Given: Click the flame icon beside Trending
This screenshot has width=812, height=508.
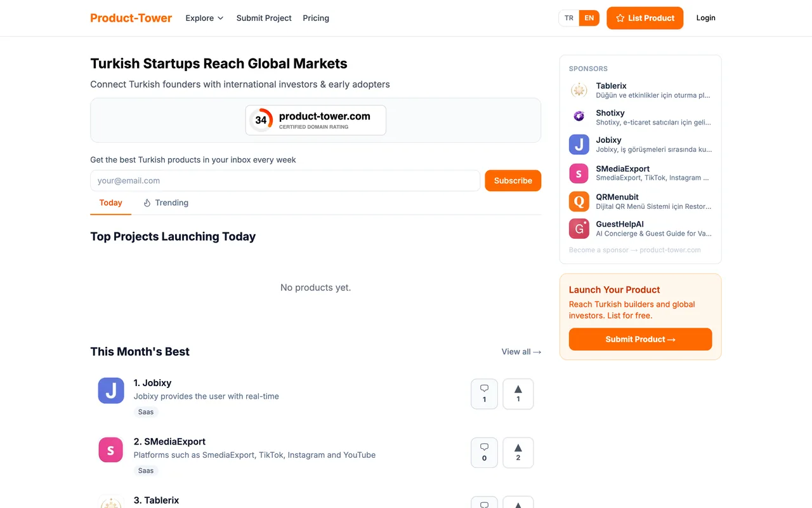Looking at the screenshot, I should coord(147,203).
